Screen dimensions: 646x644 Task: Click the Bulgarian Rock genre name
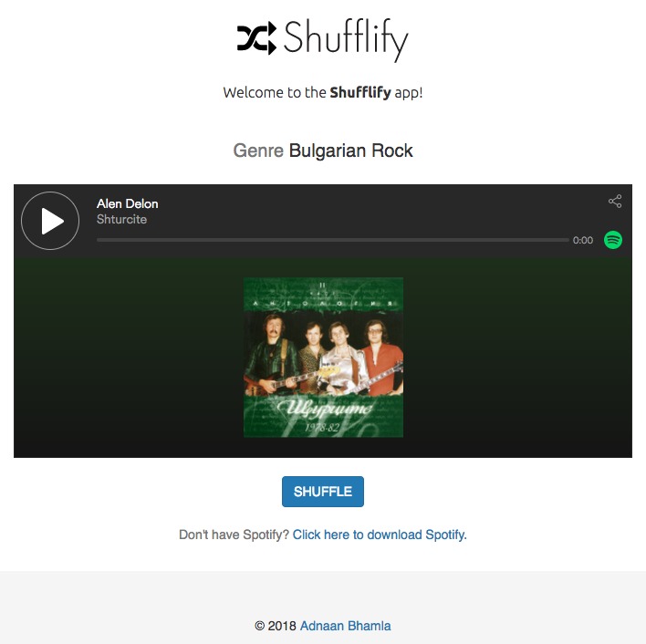pyautogui.click(x=350, y=151)
